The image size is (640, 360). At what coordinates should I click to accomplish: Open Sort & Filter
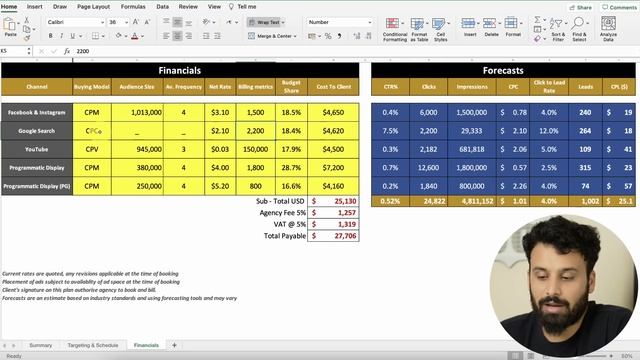(558, 29)
